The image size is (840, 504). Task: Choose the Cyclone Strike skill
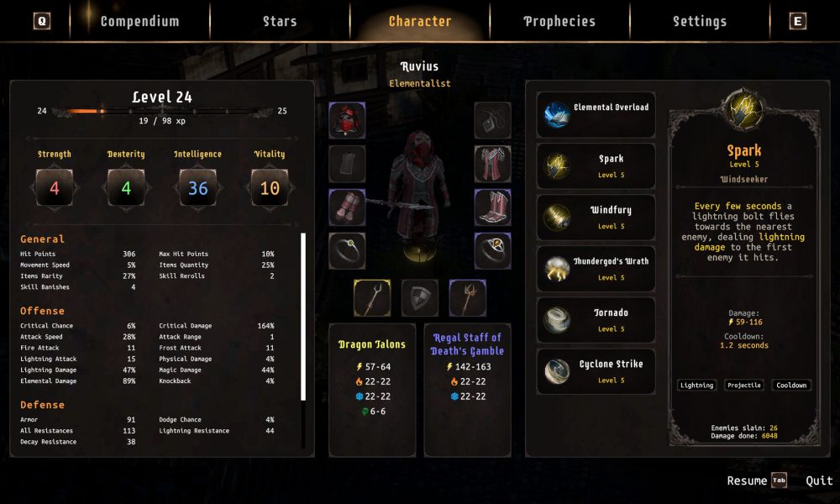[596, 372]
